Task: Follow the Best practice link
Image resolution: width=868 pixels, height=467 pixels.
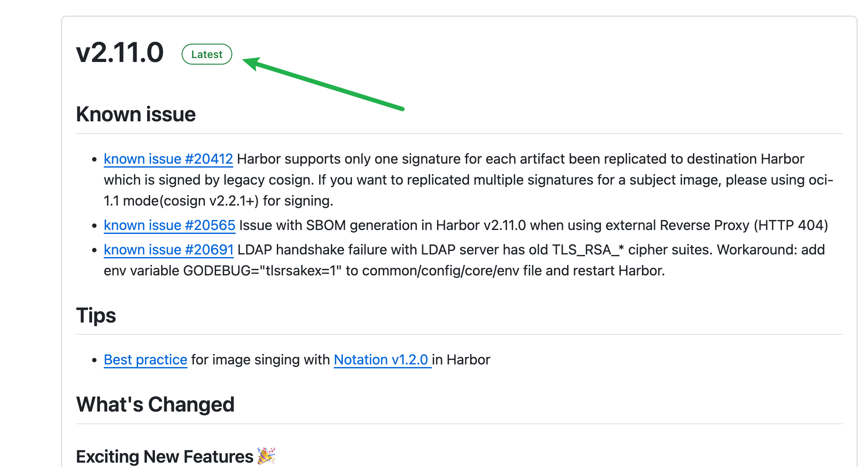Action: 145,360
